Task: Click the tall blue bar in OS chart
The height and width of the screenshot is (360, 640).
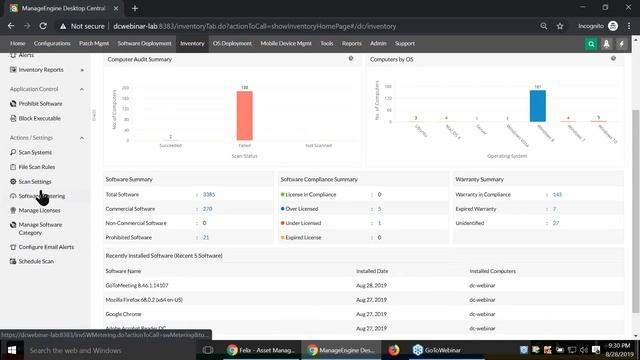Action: [538, 106]
